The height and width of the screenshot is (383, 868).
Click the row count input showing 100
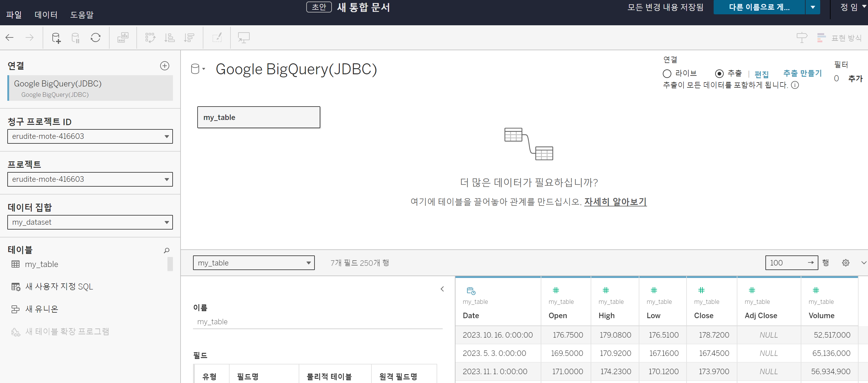tap(787, 263)
